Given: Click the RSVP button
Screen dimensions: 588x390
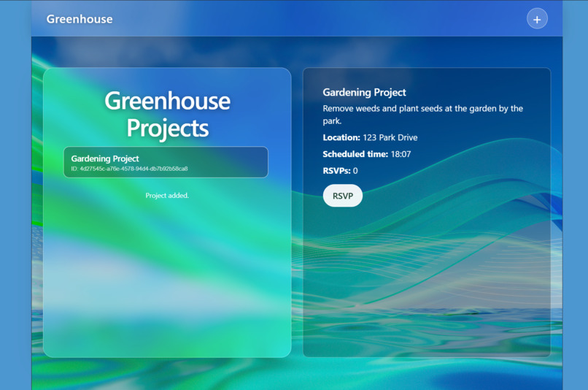Looking at the screenshot, I should click(342, 196).
